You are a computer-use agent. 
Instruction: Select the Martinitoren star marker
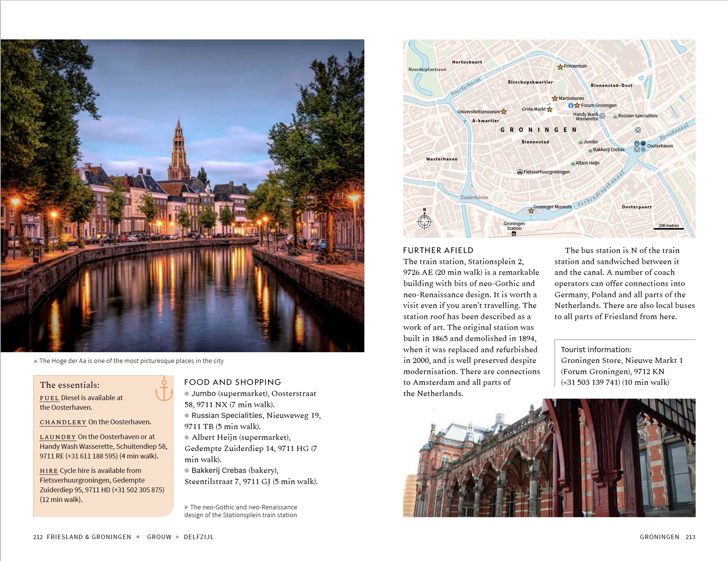(x=555, y=99)
